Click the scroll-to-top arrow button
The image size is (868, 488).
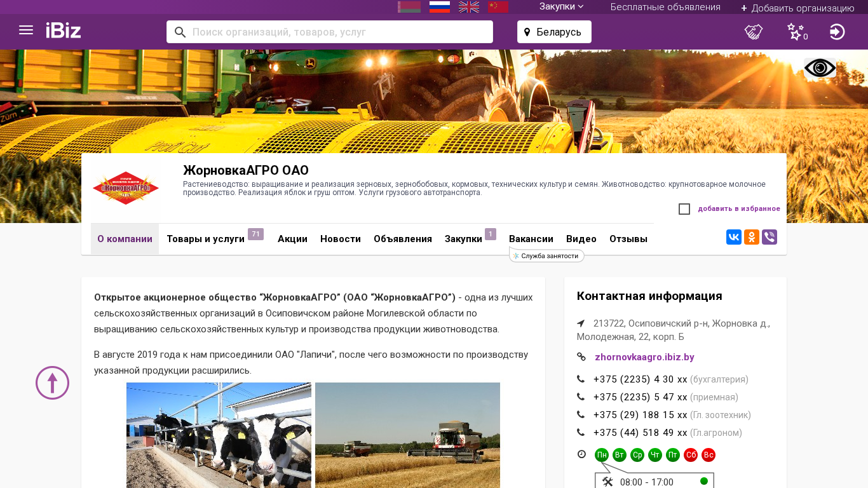(x=52, y=383)
